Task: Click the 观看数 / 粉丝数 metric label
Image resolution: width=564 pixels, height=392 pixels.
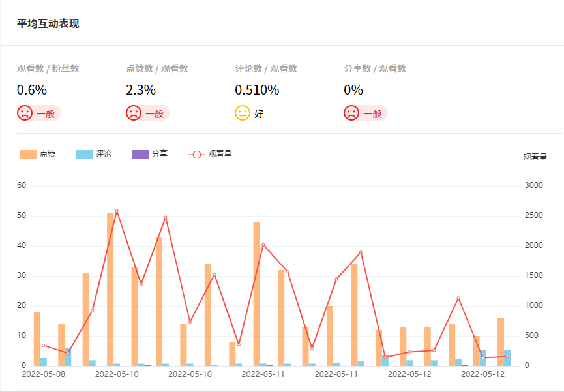Action: tap(48, 68)
